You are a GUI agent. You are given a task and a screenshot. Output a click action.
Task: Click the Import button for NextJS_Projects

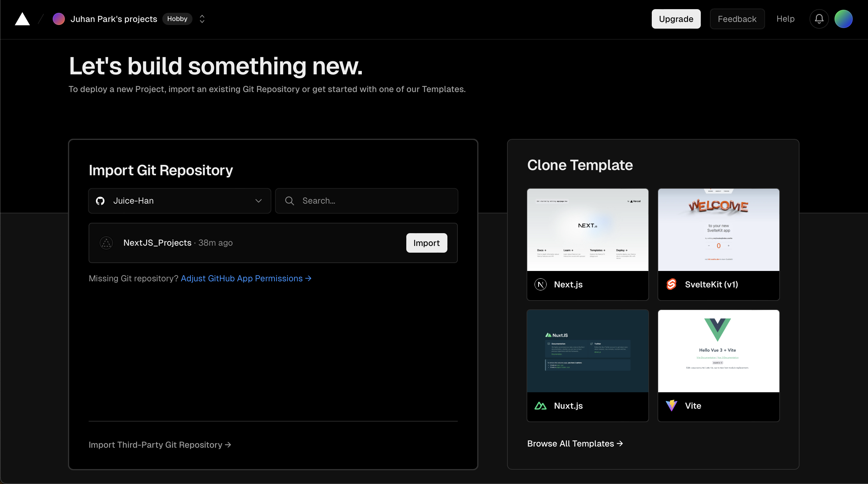point(427,243)
